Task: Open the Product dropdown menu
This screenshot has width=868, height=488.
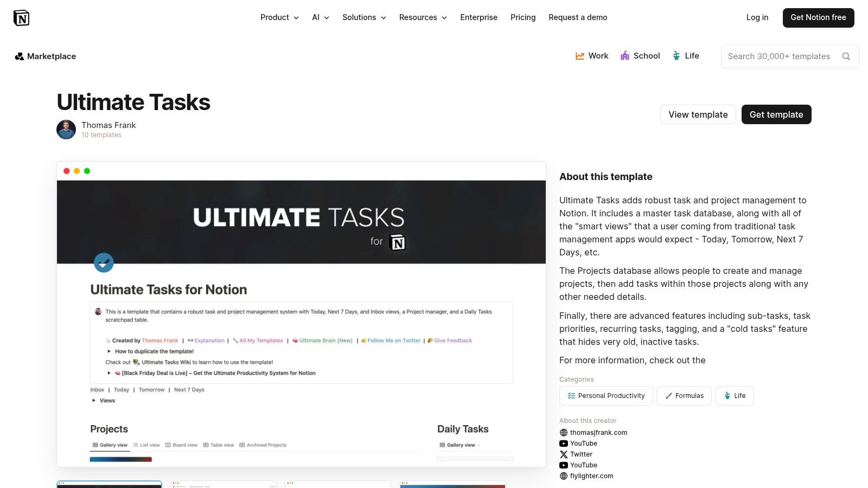Action: pyautogui.click(x=279, y=17)
